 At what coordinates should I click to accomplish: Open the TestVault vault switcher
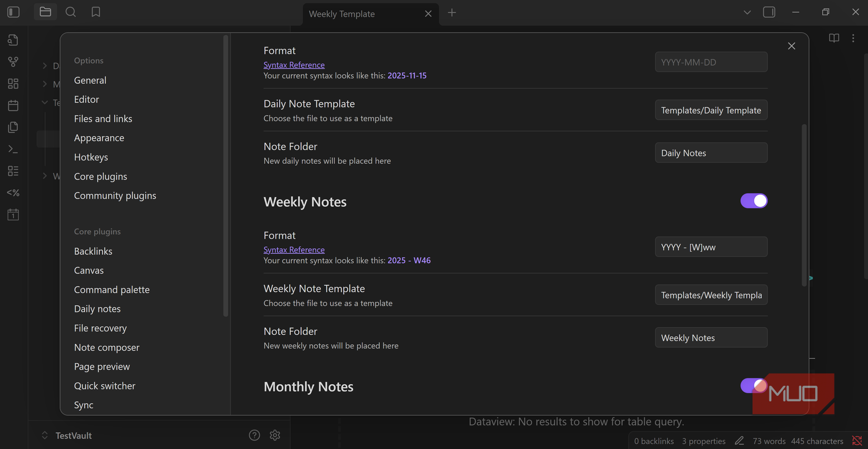coord(66,435)
